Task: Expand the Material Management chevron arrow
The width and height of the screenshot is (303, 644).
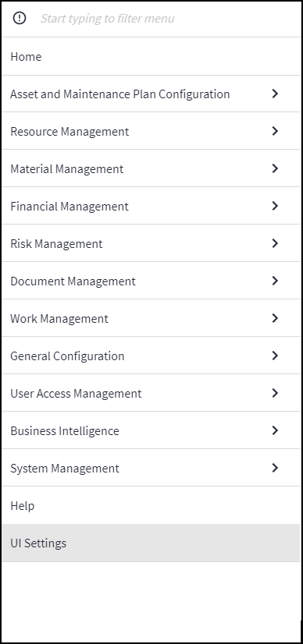Action: 275,168
